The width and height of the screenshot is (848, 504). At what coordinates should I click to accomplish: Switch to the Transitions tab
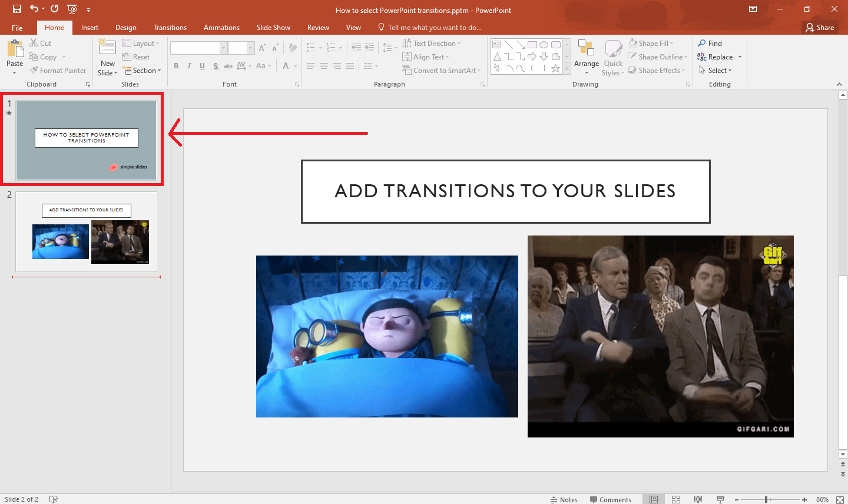point(170,27)
